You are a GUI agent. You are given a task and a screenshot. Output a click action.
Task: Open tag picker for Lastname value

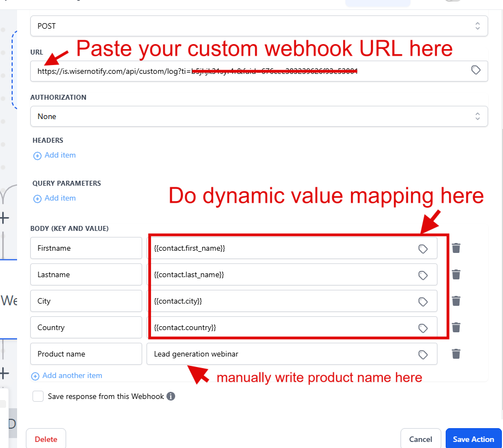tap(423, 275)
